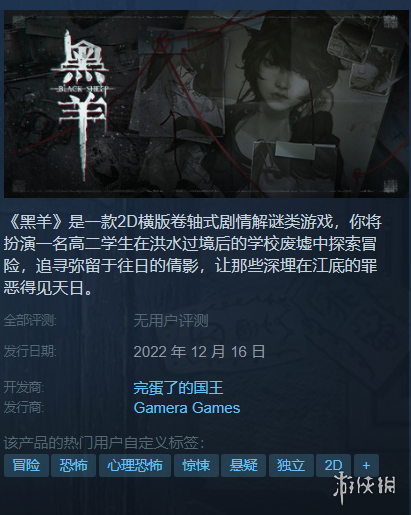Click the 冒险 tag
The width and height of the screenshot is (411, 515).
coord(26,465)
